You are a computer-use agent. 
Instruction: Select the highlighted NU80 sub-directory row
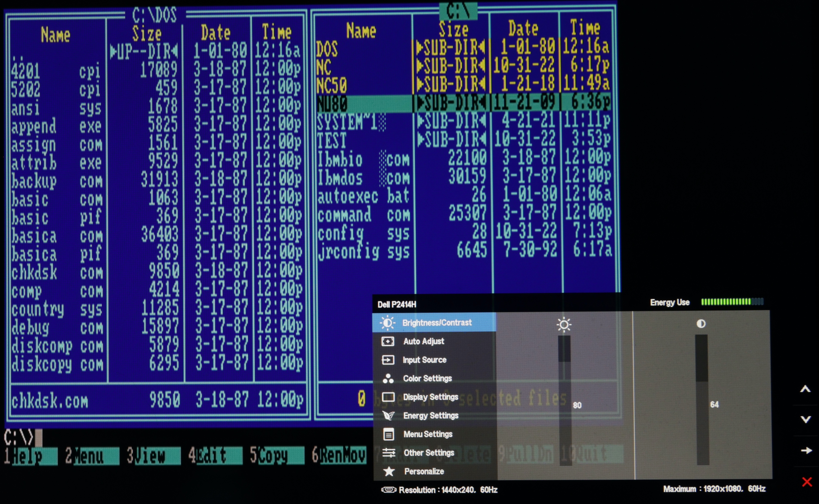click(x=464, y=103)
